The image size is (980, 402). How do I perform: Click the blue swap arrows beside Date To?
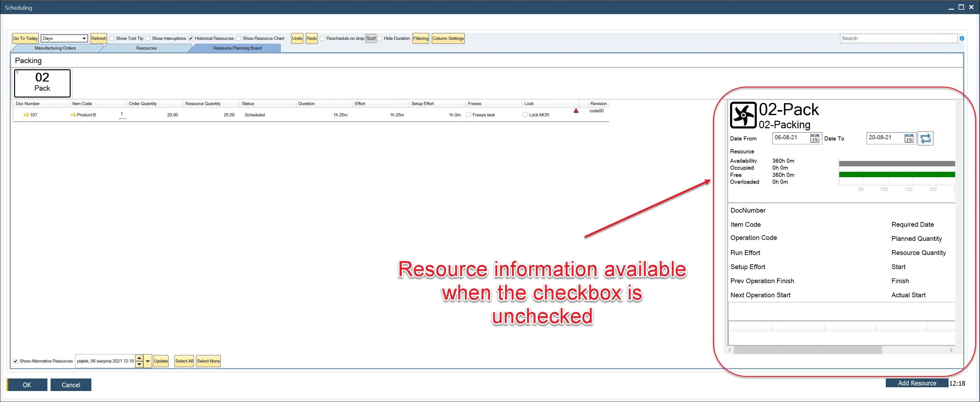pyautogui.click(x=926, y=138)
